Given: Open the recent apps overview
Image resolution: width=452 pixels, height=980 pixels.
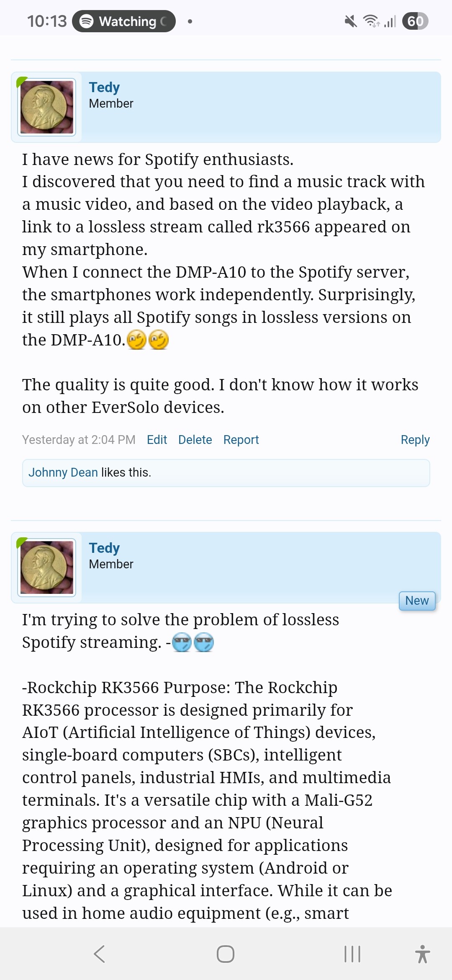Looking at the screenshot, I should coord(352,954).
